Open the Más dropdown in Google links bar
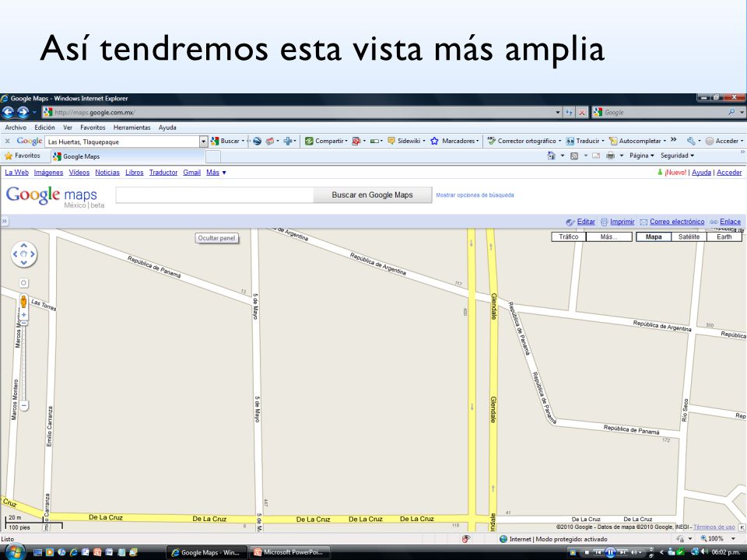The image size is (747, 560). [216, 173]
